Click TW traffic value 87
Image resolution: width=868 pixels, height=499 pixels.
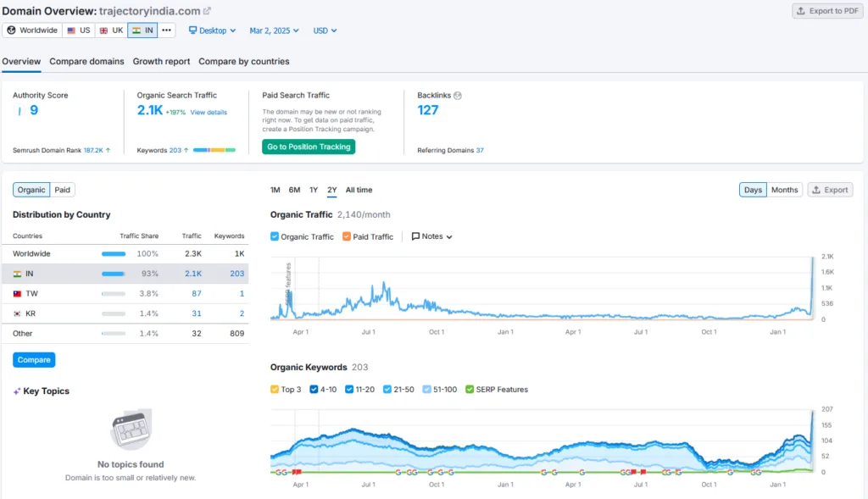coord(197,294)
